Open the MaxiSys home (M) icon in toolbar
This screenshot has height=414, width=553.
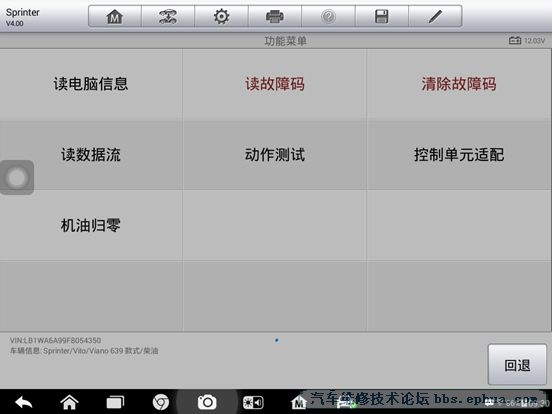click(x=115, y=16)
